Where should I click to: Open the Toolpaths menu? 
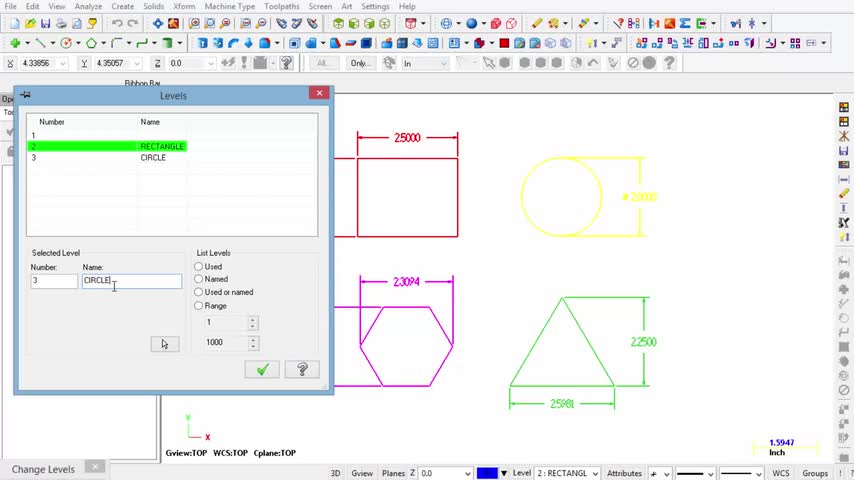[x=282, y=7]
